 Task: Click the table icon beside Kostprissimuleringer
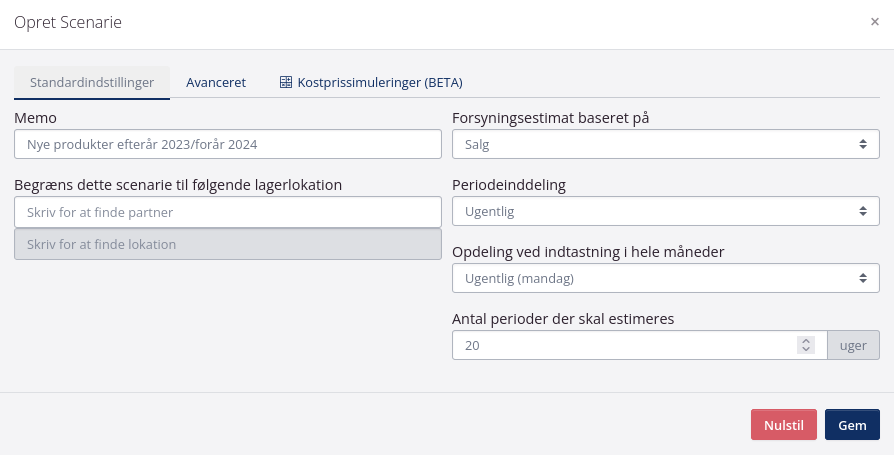[285, 83]
